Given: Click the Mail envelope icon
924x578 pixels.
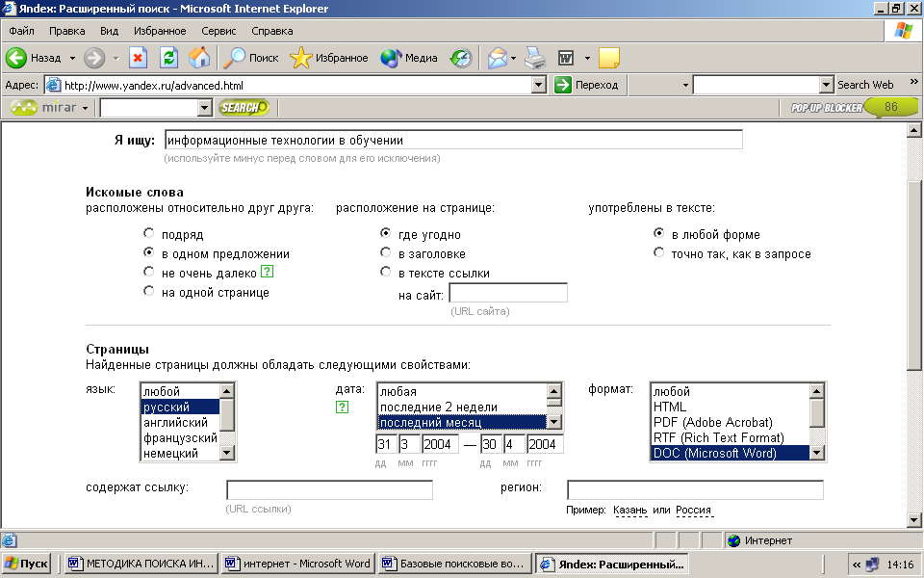Looking at the screenshot, I should [497, 58].
